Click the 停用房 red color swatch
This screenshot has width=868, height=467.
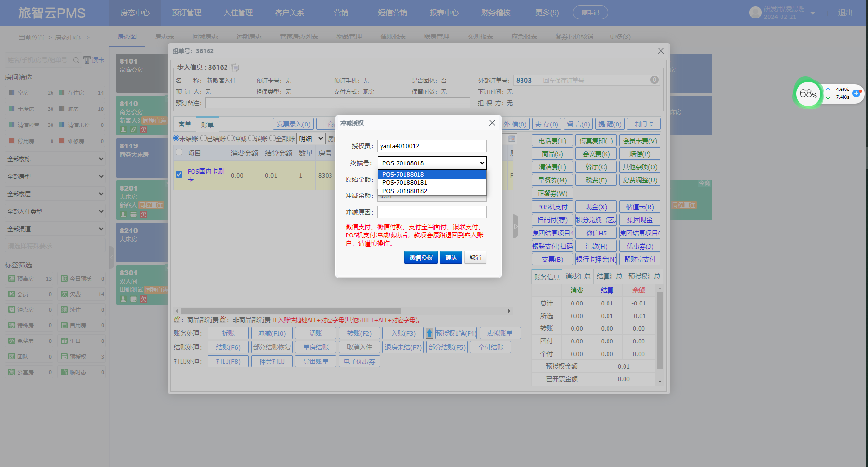click(x=11, y=141)
